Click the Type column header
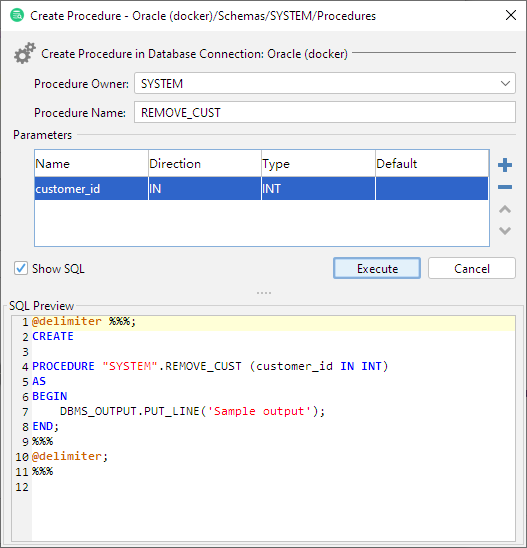This screenshot has height=548, width=527. coord(318,164)
